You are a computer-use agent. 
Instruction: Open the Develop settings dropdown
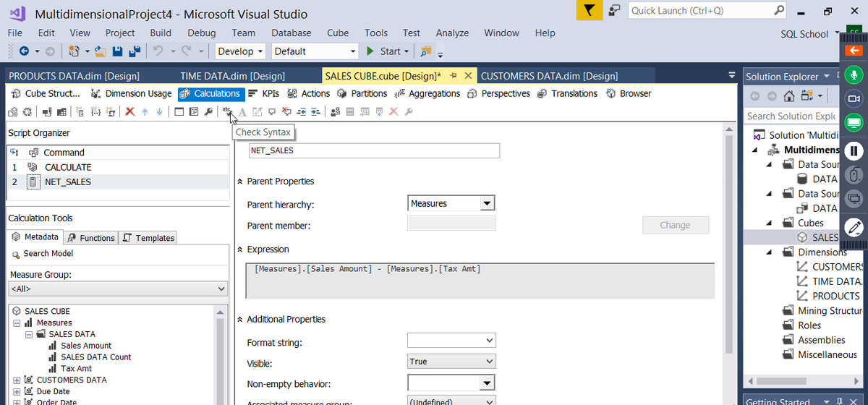pyautogui.click(x=241, y=51)
